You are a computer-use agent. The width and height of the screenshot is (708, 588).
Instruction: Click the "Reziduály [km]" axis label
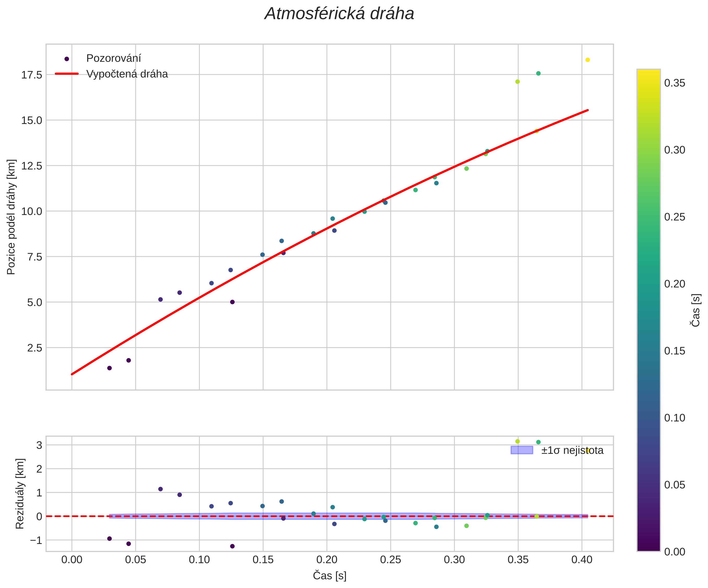(x=20, y=494)
